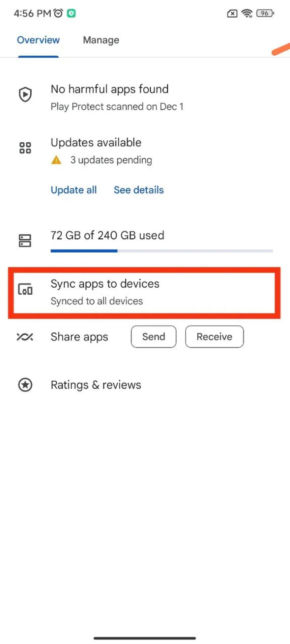This screenshot has width=290, height=644.
Task: Click the Play Protect shield icon
Action: [x=25, y=95]
